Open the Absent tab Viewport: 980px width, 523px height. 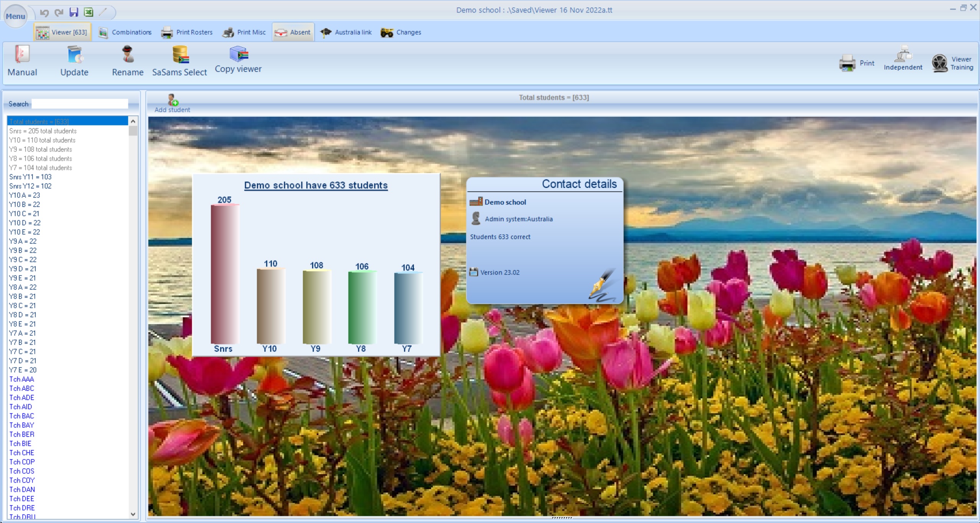(293, 32)
